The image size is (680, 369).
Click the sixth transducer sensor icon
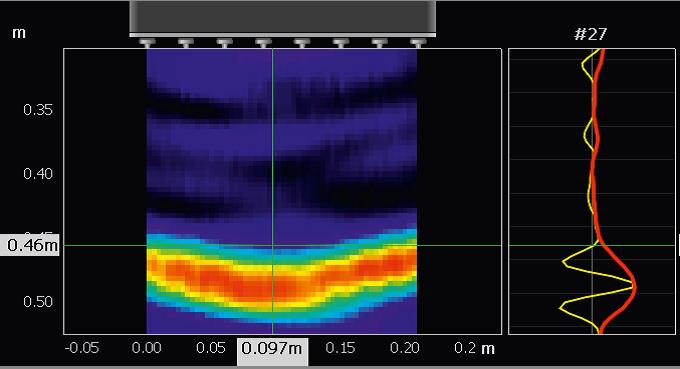point(340,43)
